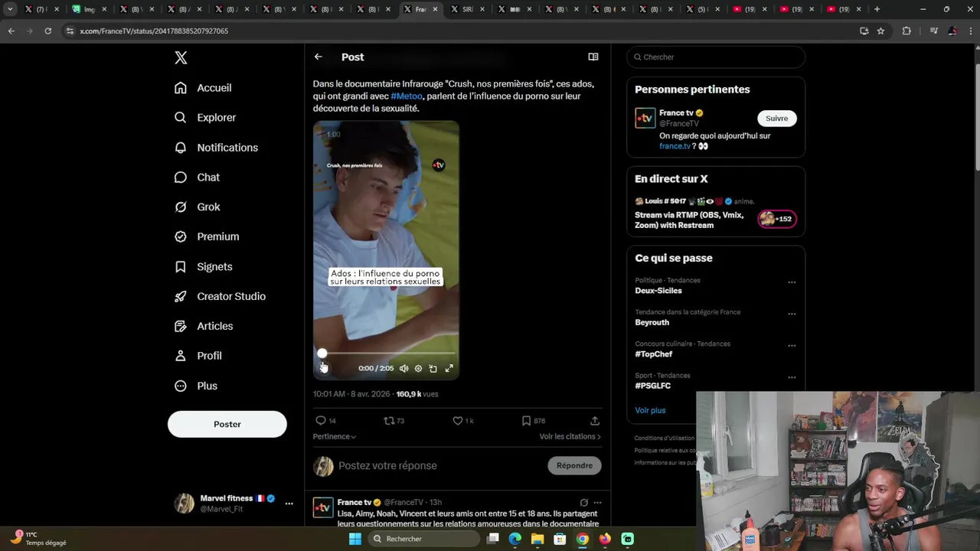Click 160,9 k vues view count
Image resolution: width=980 pixels, height=551 pixels.
(x=417, y=394)
